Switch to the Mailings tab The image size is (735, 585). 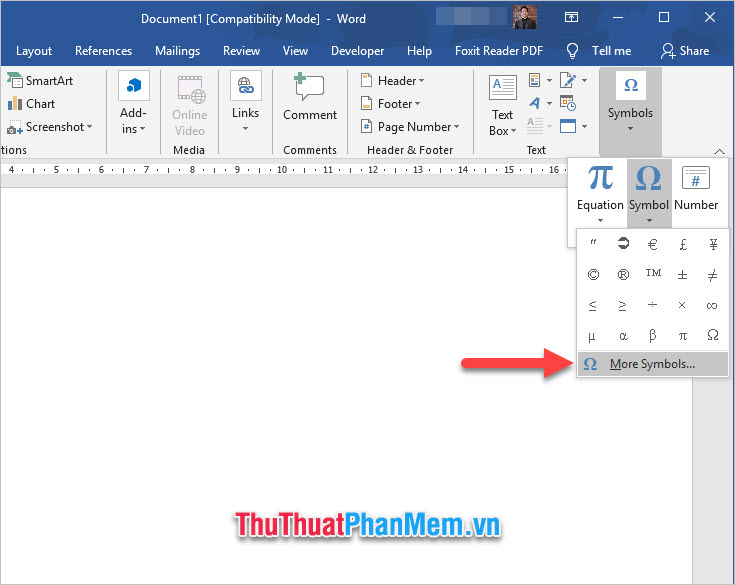(178, 51)
